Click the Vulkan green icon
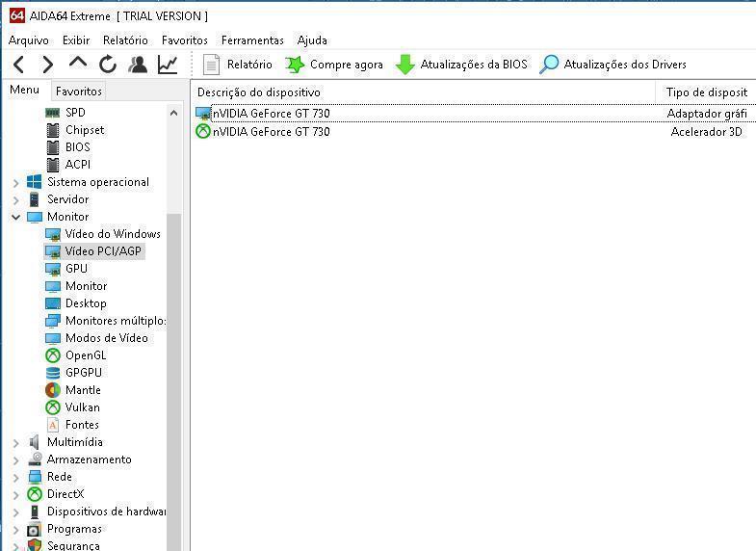756x551 pixels. click(x=53, y=407)
